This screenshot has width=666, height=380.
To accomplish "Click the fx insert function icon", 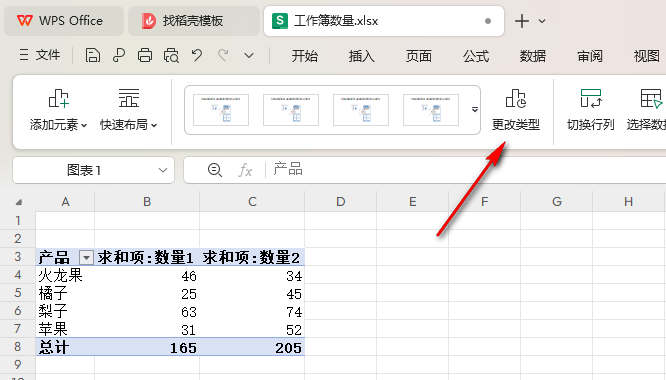I will pyautogui.click(x=245, y=170).
